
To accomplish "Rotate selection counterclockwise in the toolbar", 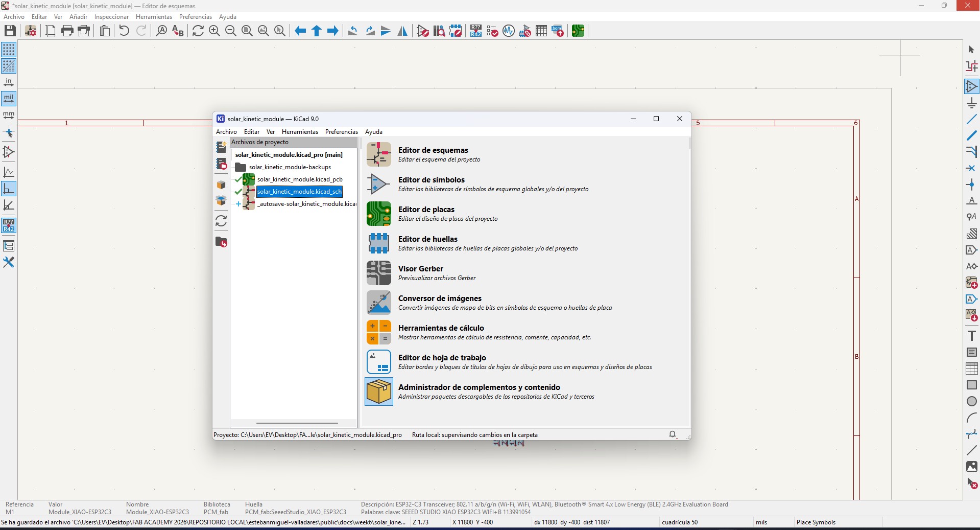I will click(x=353, y=31).
